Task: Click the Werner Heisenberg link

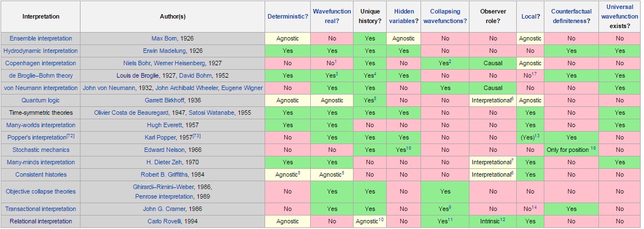Action: [x=182, y=63]
